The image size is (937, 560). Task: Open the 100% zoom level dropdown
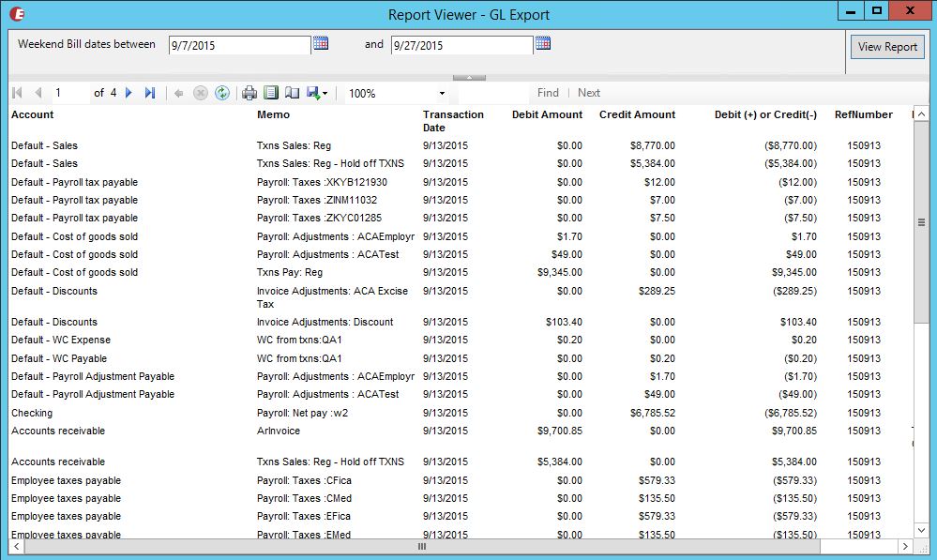(442, 94)
